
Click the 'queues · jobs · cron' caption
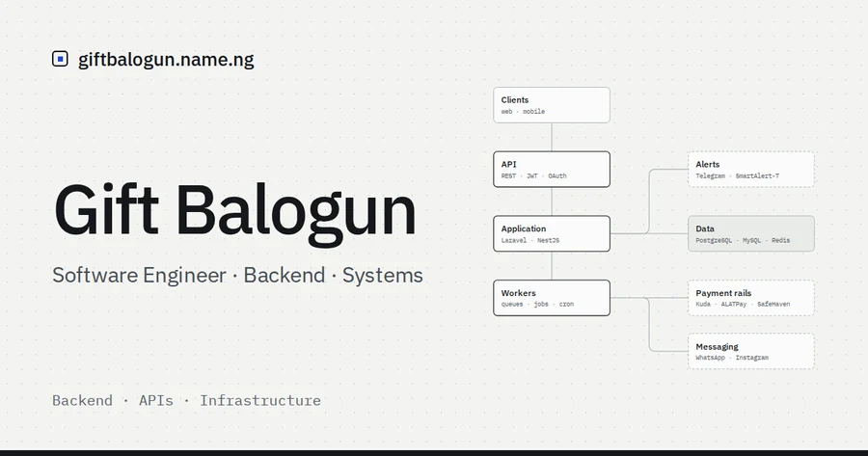537,304
